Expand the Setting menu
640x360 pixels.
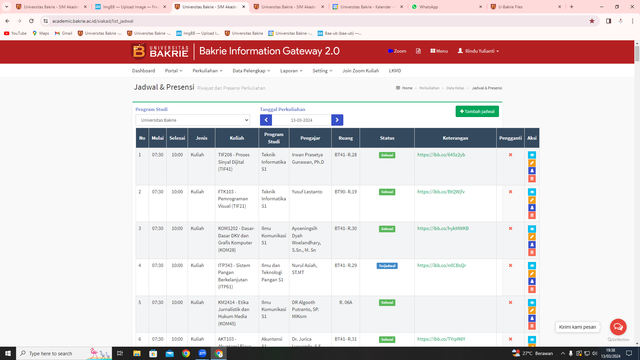click(x=322, y=71)
